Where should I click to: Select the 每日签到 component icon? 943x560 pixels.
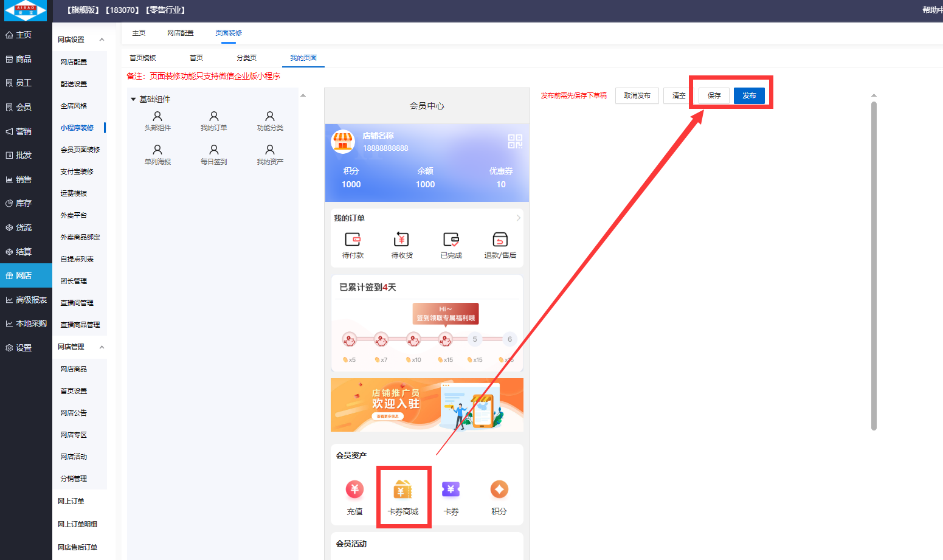click(x=213, y=150)
